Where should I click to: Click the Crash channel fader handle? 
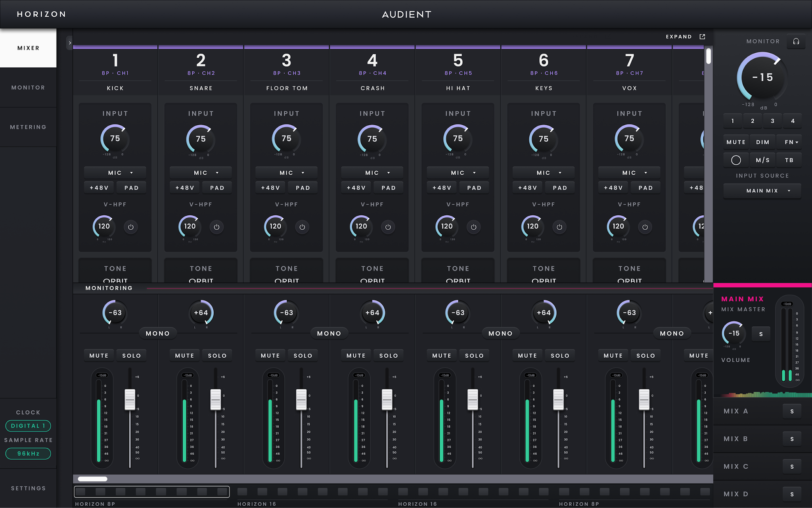(x=387, y=399)
